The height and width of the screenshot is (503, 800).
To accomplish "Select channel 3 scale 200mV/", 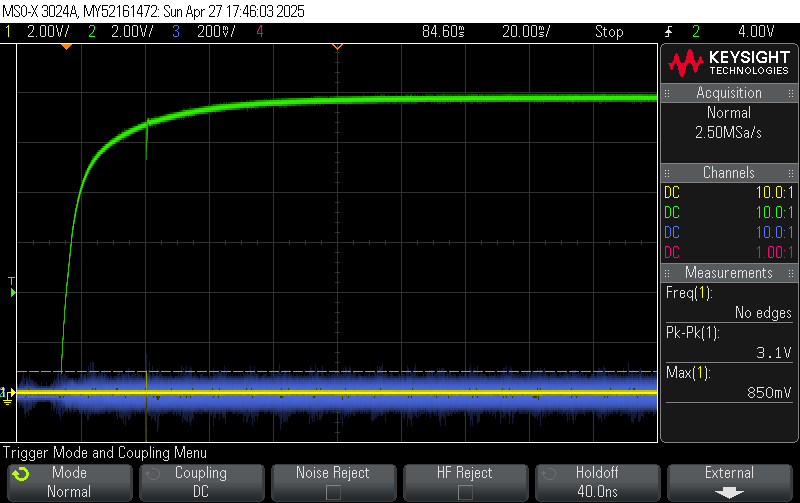I will 216,32.
